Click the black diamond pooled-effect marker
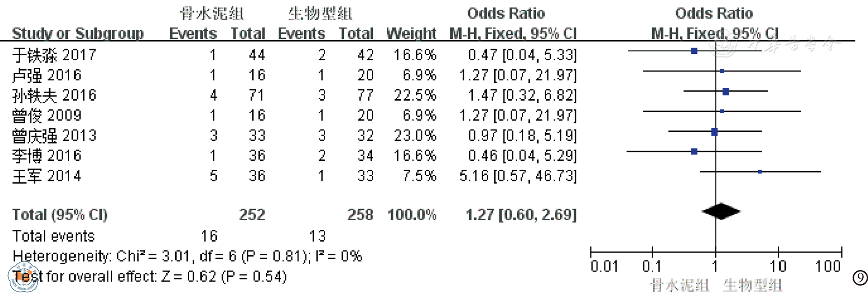Image resolution: width=868 pixels, height=302 pixels. click(x=721, y=211)
